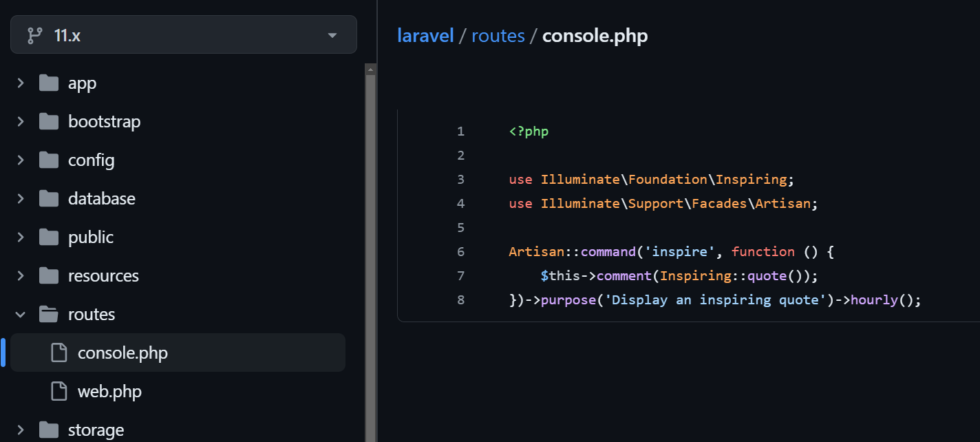Screen dimensions: 980x442
Task: Click the database folder icon
Action: [x=49, y=199]
